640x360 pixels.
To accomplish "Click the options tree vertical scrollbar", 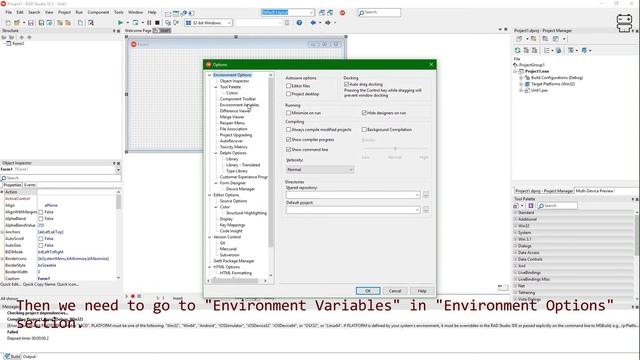I will [x=271, y=163].
